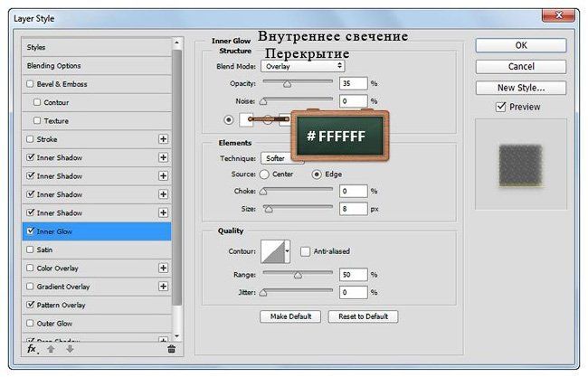Click the white glow color swatch

click(246, 120)
